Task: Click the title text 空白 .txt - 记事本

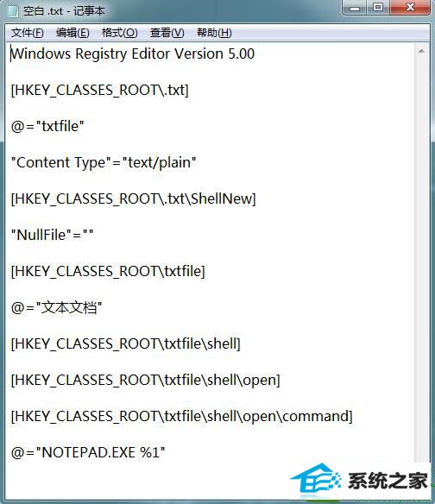Action: (64, 11)
